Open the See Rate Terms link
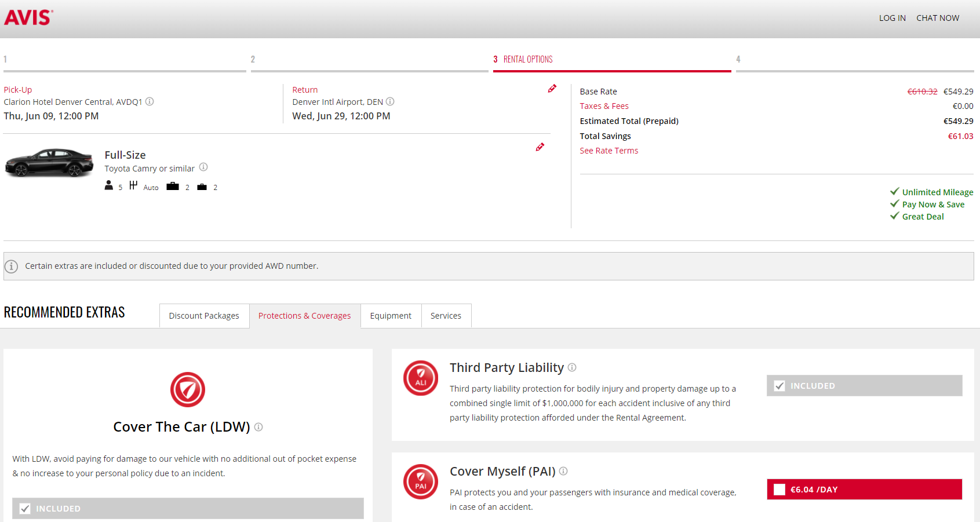The height and width of the screenshot is (522, 980). coord(609,151)
